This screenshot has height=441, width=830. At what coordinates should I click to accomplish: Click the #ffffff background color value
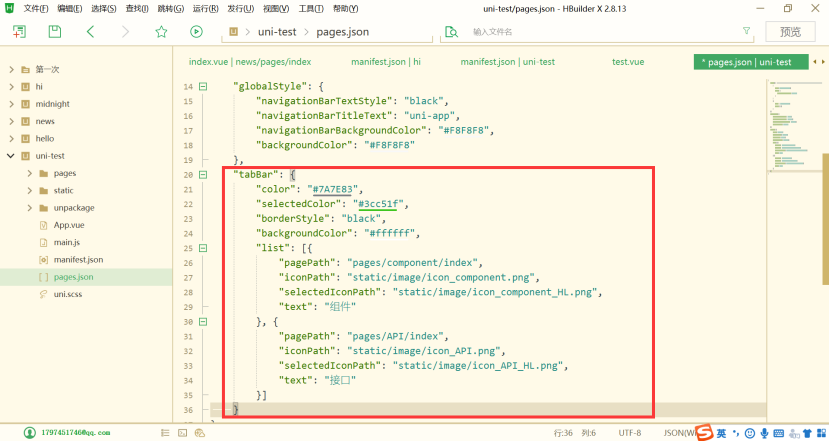click(390, 233)
